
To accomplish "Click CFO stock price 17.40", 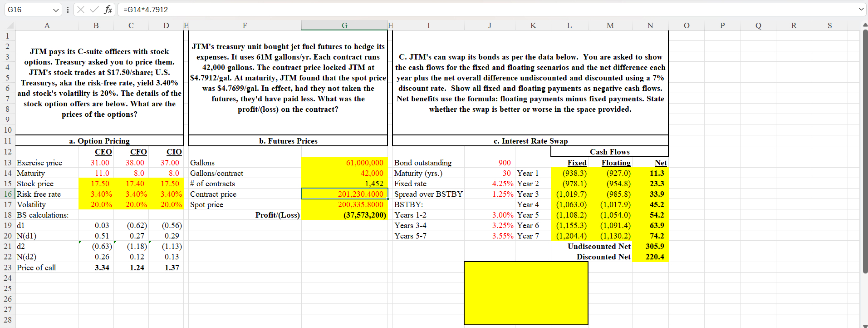I will pos(131,184).
